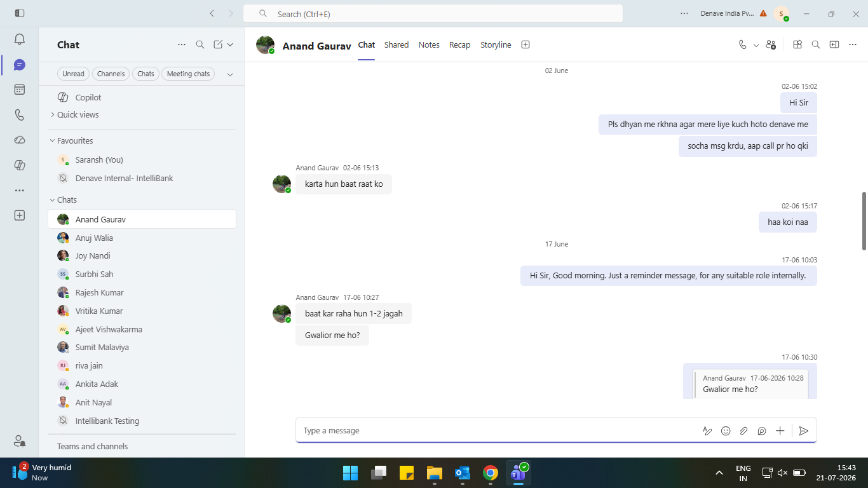Switch to the Notes tab
The width and height of the screenshot is (868, 488).
pyautogui.click(x=429, y=44)
